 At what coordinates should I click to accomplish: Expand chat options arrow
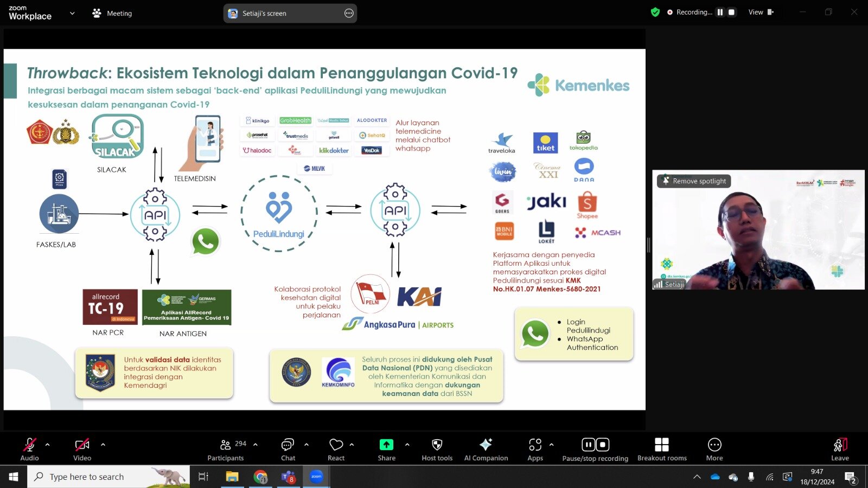pos(307,445)
